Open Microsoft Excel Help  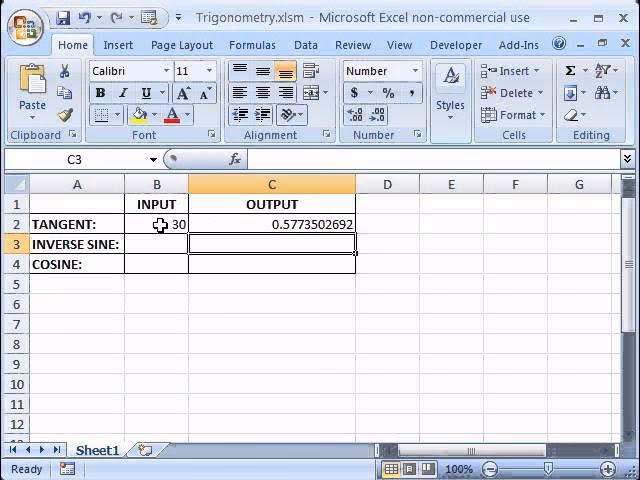pyautogui.click(x=559, y=43)
